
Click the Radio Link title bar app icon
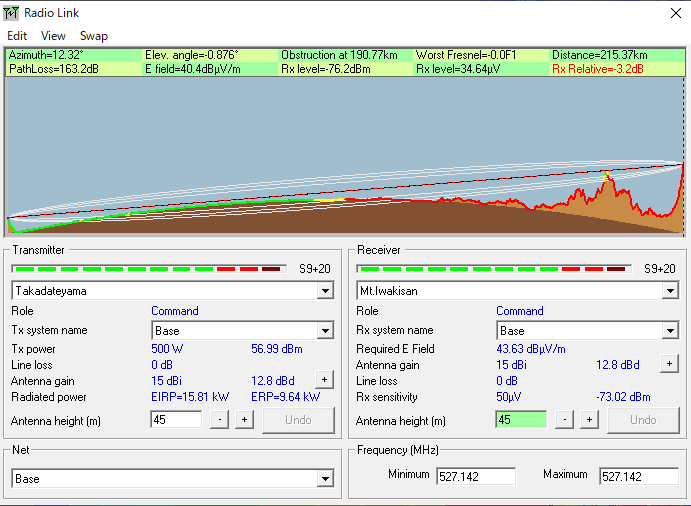point(11,13)
